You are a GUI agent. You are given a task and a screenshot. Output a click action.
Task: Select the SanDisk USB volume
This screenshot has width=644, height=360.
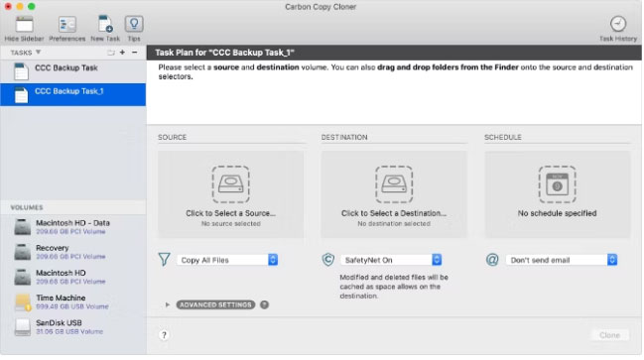pyautogui.click(x=73, y=326)
